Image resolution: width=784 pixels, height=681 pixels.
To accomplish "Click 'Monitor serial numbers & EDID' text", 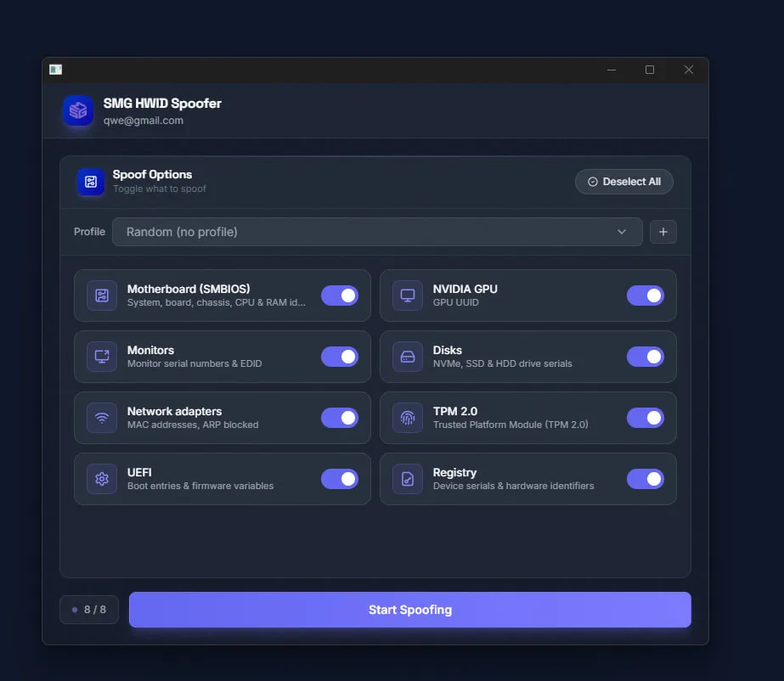I will tap(195, 363).
